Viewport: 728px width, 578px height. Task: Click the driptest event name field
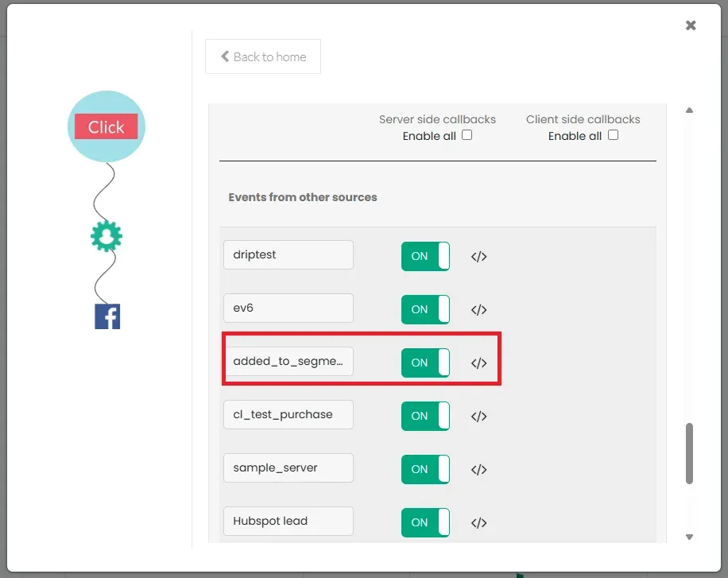288,254
